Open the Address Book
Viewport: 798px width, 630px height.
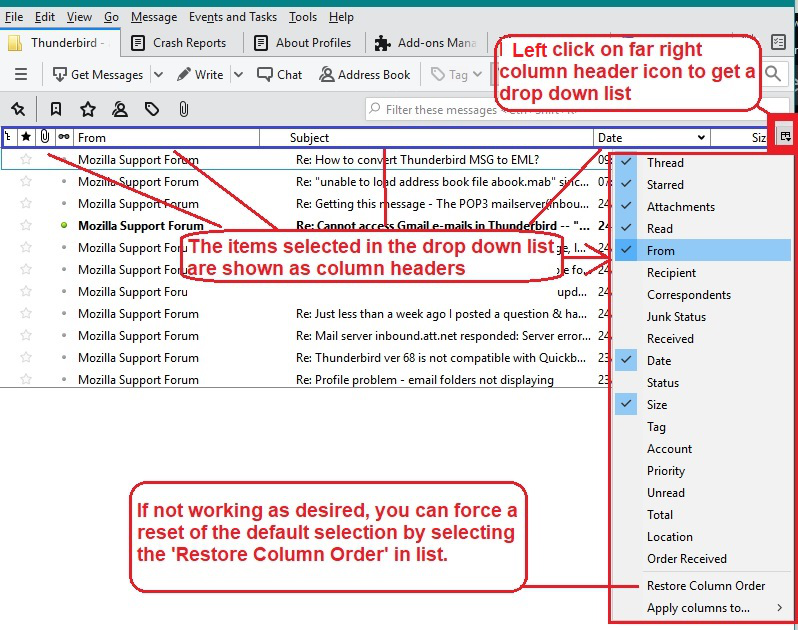364,75
